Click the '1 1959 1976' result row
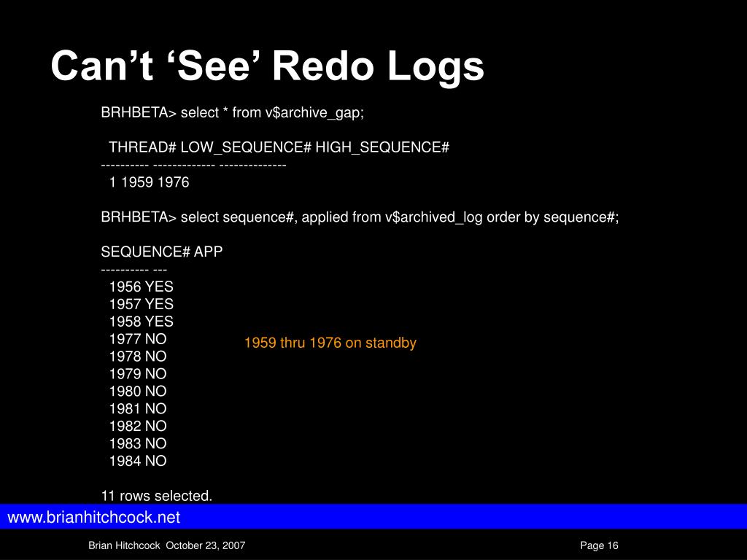Screen dimensions: 747x560 (149, 182)
